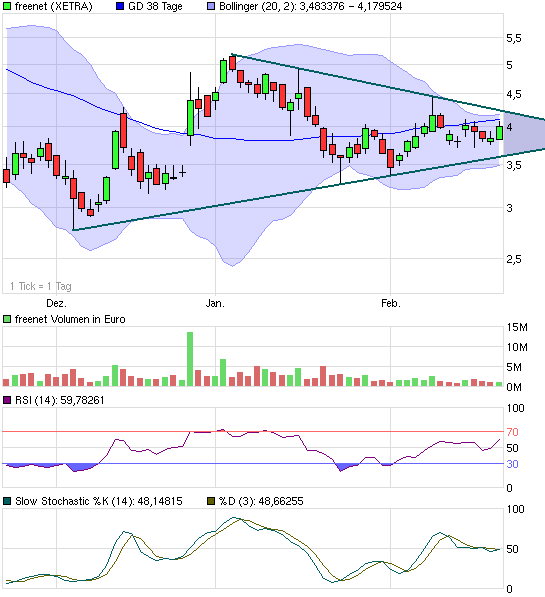Image resolution: width=545 pixels, height=597 pixels.
Task: Click the blue 30 RSI level label
Action: tap(512, 464)
